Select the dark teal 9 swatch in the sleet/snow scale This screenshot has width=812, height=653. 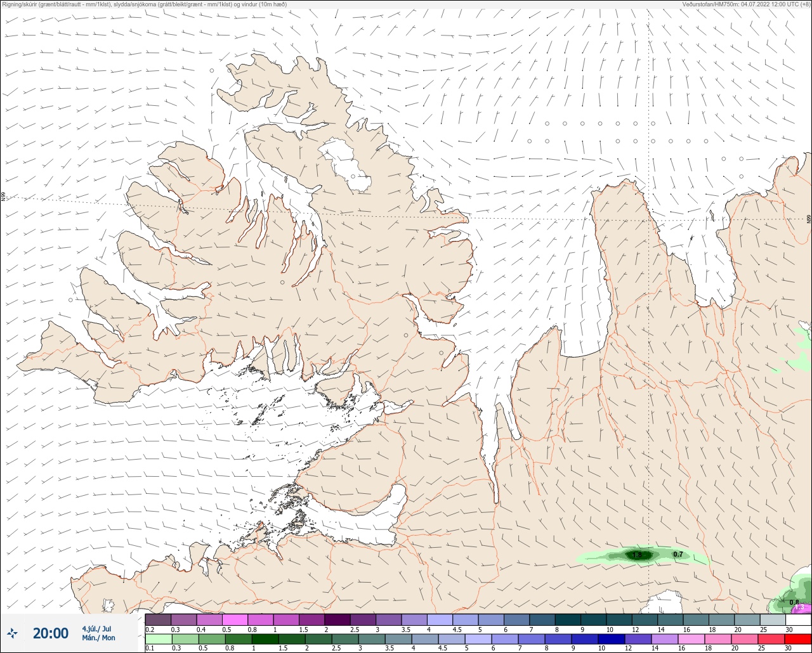click(x=593, y=619)
